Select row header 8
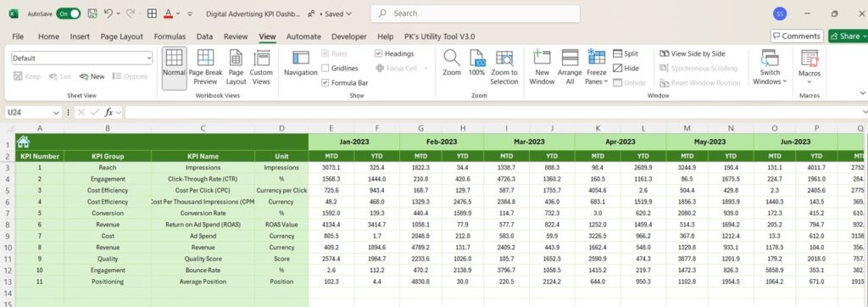This screenshot has width=868, height=307. (8, 225)
